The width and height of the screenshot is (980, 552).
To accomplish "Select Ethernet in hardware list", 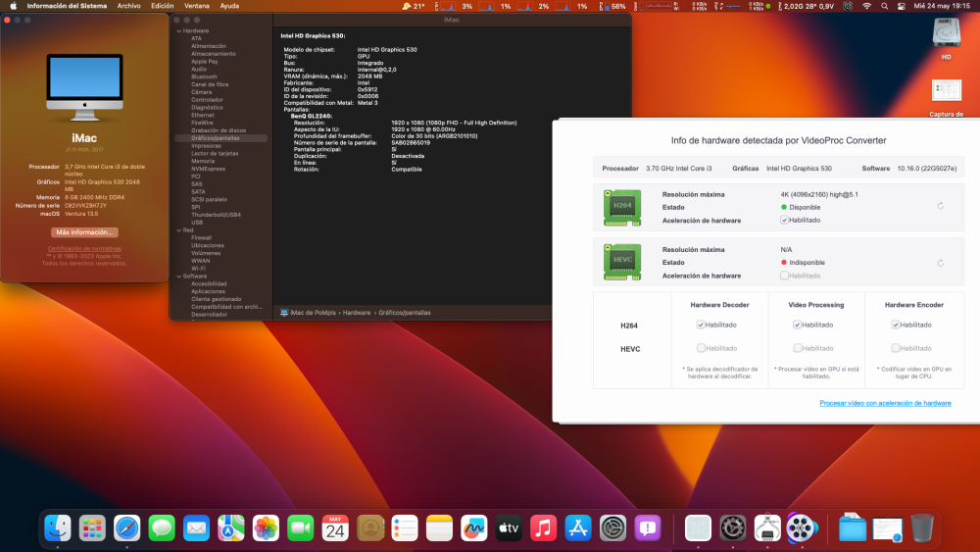I will coord(203,115).
